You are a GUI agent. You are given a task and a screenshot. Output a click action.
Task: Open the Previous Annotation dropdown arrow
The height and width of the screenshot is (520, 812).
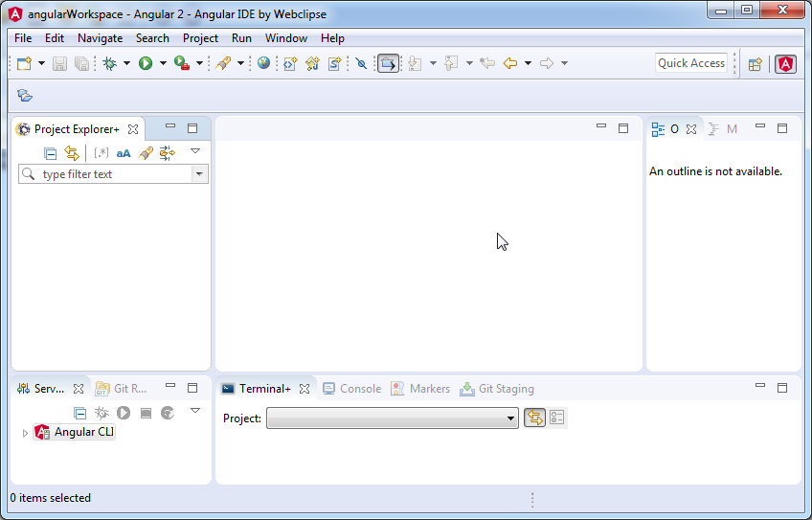[x=469, y=63]
